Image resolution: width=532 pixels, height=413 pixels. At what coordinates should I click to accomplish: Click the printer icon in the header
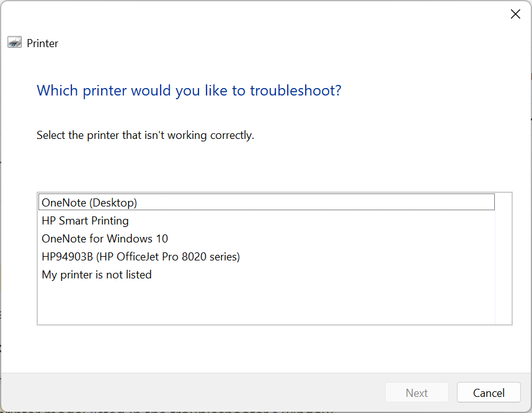(x=15, y=43)
